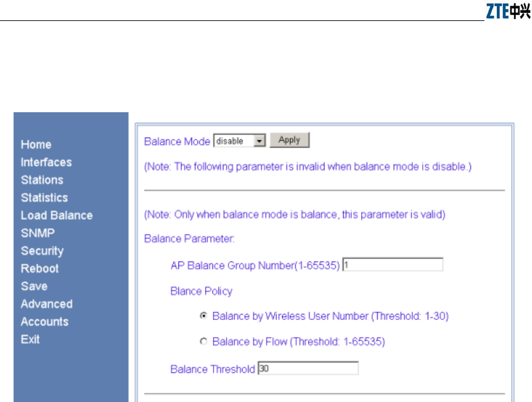Select Load Balance in the sidebar
This screenshot has height=402, width=532.
(x=57, y=215)
